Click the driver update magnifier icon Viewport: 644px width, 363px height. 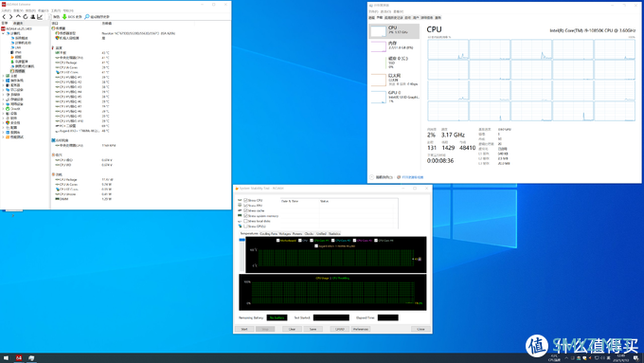[x=87, y=17]
